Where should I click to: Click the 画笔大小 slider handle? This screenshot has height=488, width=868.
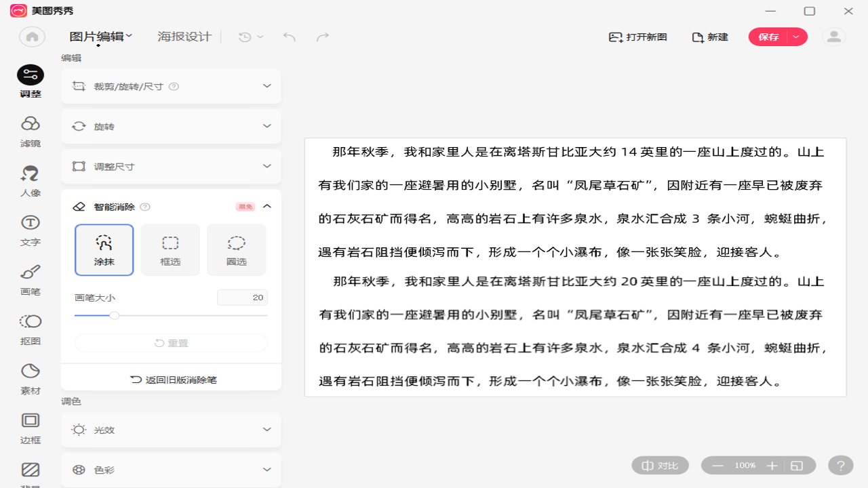point(115,315)
